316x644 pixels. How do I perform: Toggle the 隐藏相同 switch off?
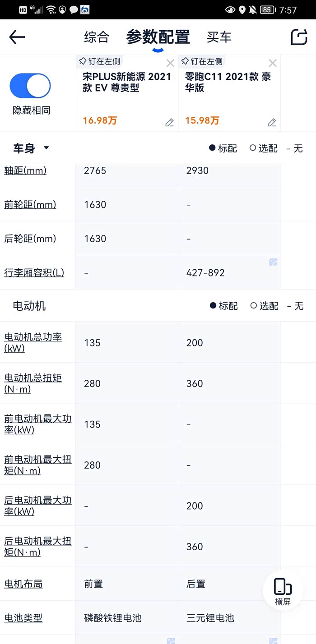[x=30, y=86]
